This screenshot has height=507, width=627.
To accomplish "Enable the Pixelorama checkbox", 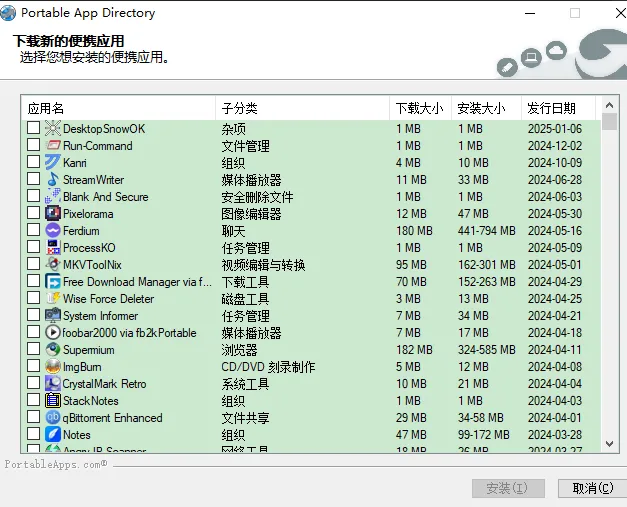I will (34, 213).
